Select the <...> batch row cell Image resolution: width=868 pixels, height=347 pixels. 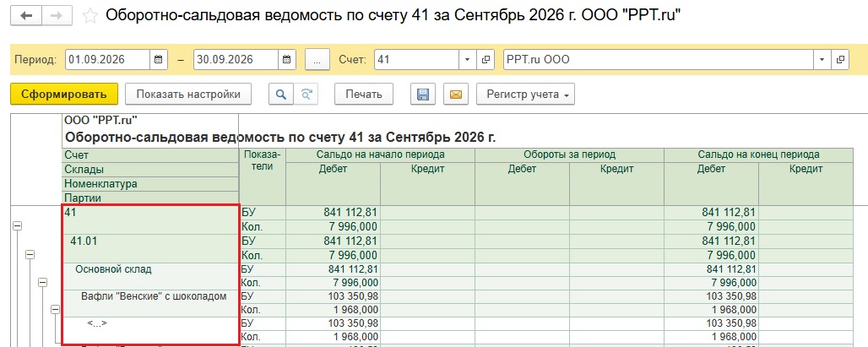coord(150,330)
